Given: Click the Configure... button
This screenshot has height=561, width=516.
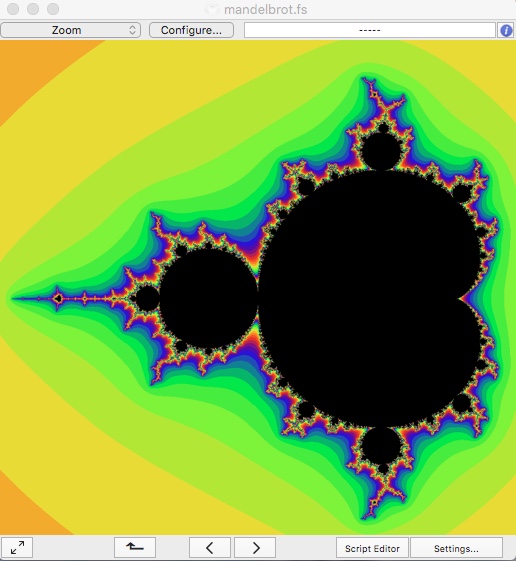Looking at the screenshot, I should click(x=191, y=30).
